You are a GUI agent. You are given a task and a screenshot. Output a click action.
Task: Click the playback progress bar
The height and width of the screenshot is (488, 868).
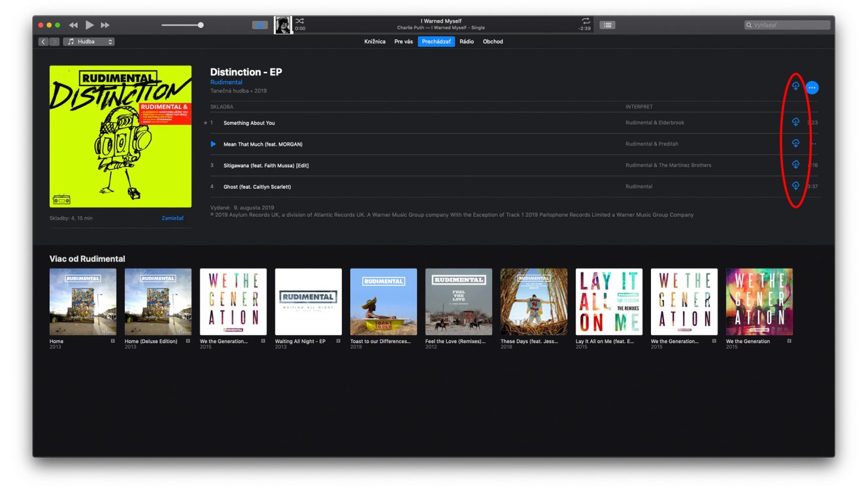click(x=442, y=33)
